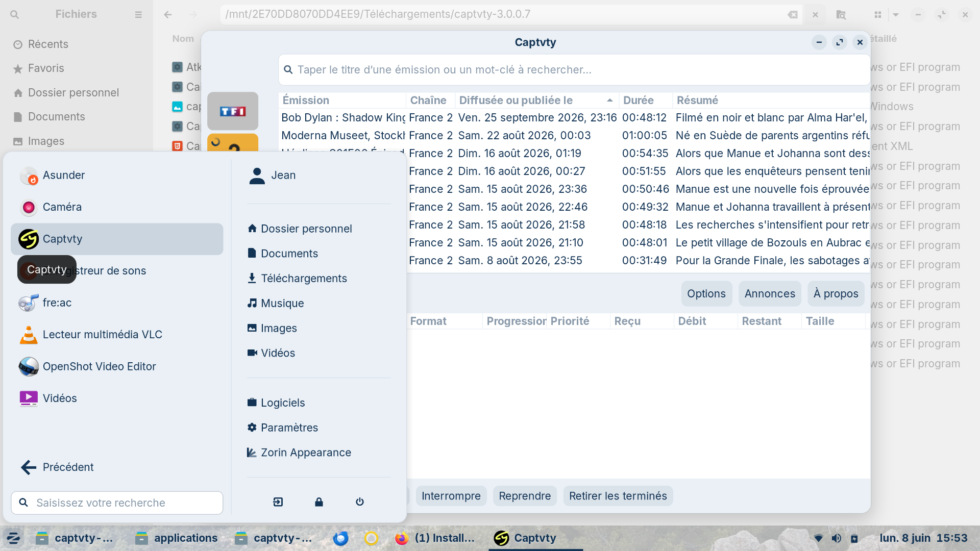Select the row dated 'Sam. 15 août 2026, 23:36'
Image resolution: width=980 pixels, height=551 pixels.
click(638, 189)
